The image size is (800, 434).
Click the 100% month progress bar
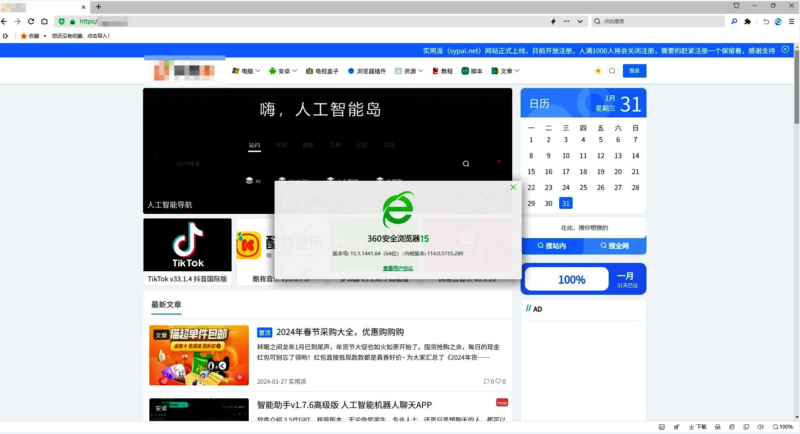(567, 279)
